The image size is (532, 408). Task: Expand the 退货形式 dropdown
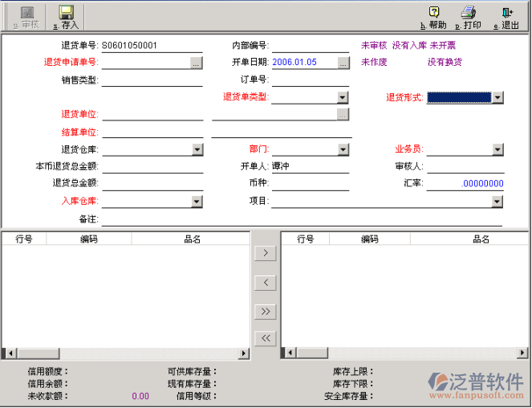[x=497, y=97]
